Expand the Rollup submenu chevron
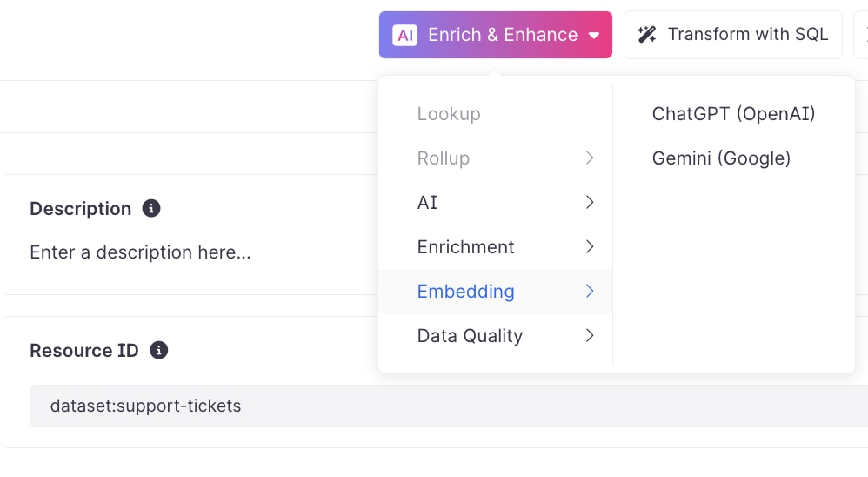This screenshot has height=477, width=868. coord(590,158)
